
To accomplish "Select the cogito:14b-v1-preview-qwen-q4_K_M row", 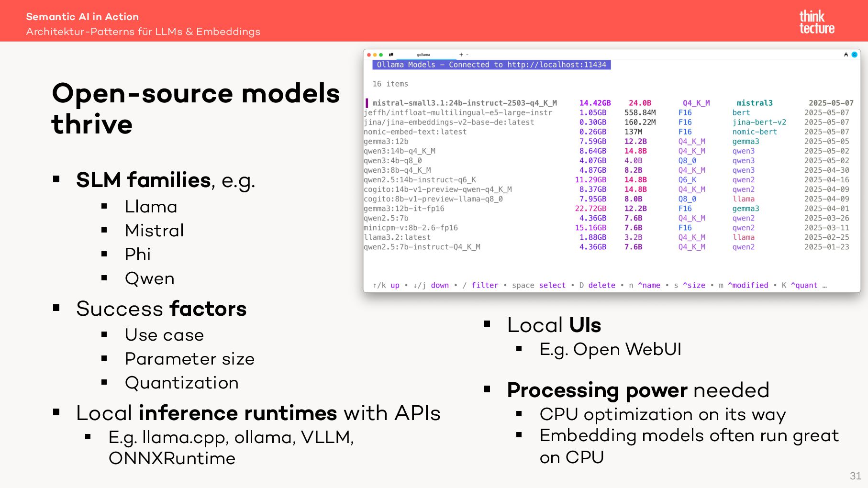I will (x=607, y=189).
